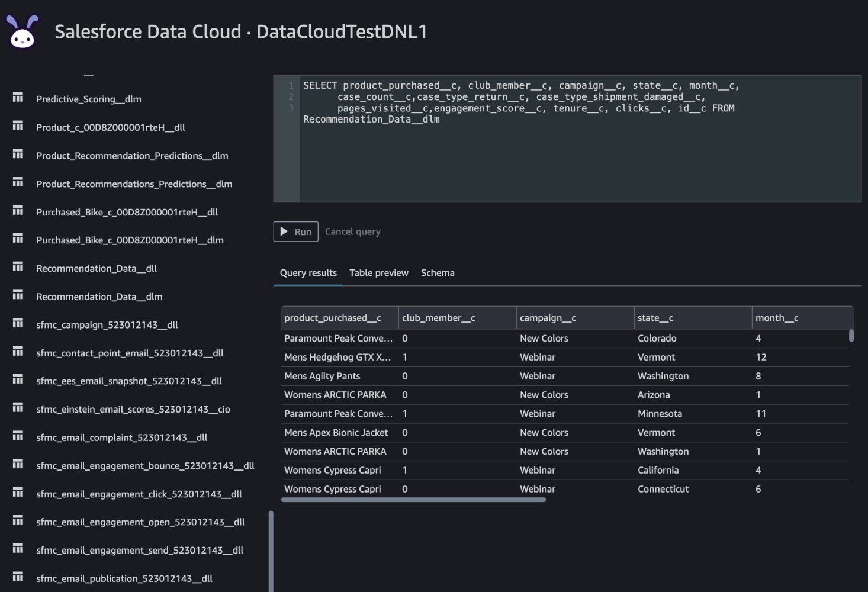Click table icon beside sfmc_ees_email_snapshot_523012143__dll
The width and height of the screenshot is (868, 592).
(x=18, y=379)
